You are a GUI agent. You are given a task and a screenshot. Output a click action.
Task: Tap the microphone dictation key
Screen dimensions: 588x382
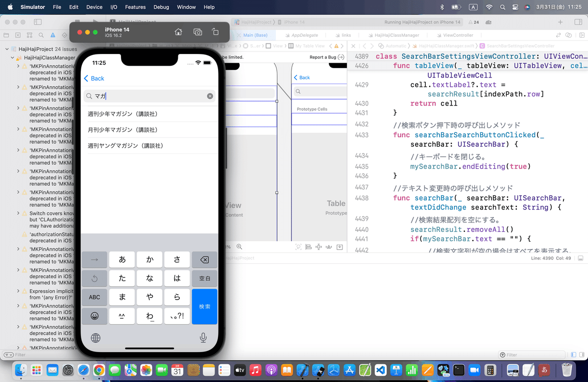pyautogui.click(x=203, y=337)
